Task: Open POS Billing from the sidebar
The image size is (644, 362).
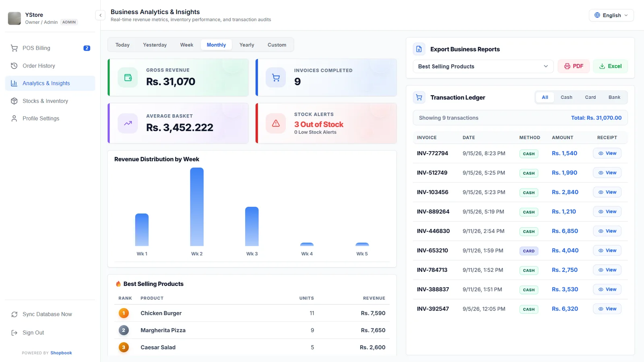Action: 50,48
